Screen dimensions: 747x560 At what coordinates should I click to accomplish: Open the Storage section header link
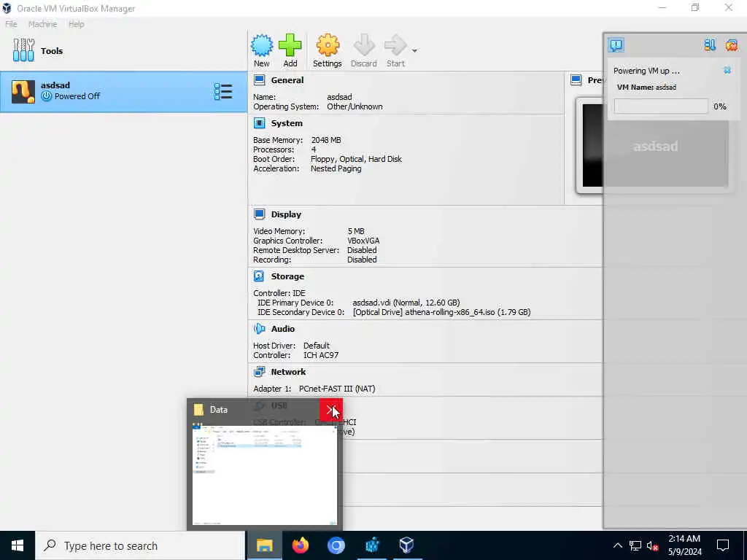287,276
